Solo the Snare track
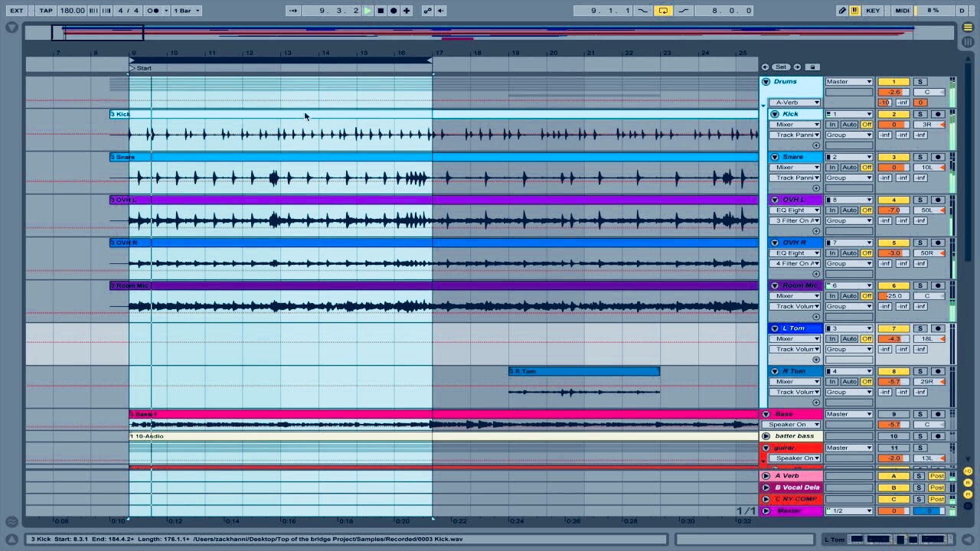Image resolution: width=980 pixels, height=551 pixels. point(920,156)
